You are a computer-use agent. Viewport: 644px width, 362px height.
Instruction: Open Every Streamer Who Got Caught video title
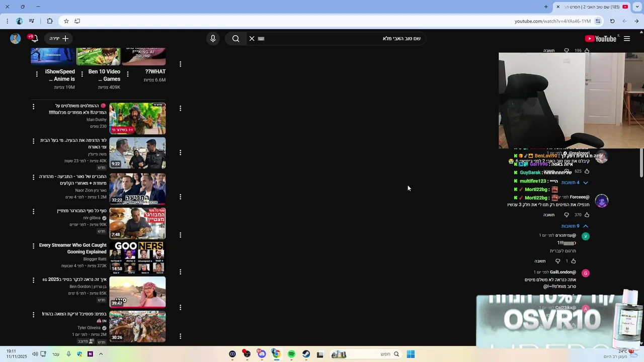[x=73, y=248]
